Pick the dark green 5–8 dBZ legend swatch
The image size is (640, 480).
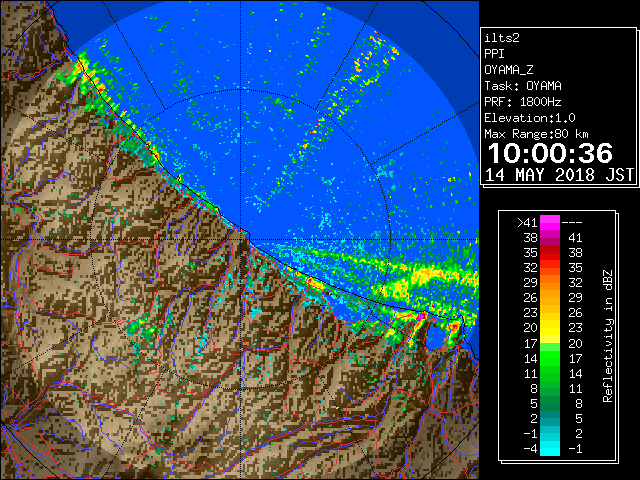pos(550,403)
